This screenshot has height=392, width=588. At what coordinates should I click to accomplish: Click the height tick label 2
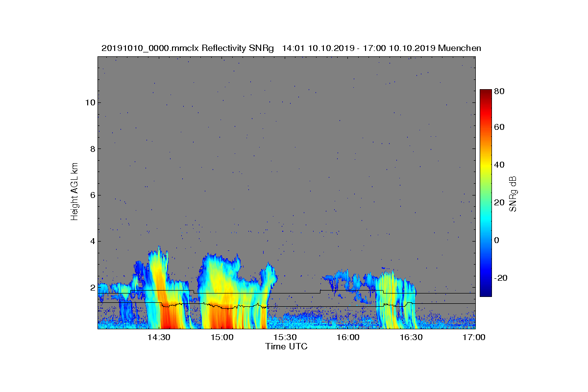click(x=92, y=288)
